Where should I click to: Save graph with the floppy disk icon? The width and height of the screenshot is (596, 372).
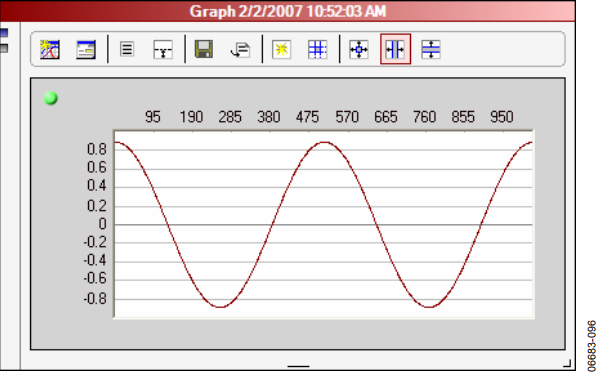point(204,49)
